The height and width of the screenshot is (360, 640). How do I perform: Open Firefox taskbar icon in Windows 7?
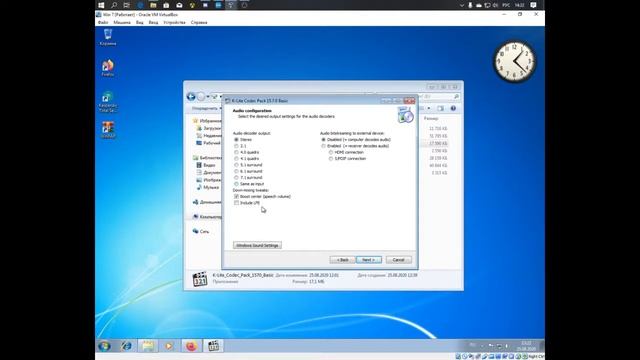pos(191,346)
